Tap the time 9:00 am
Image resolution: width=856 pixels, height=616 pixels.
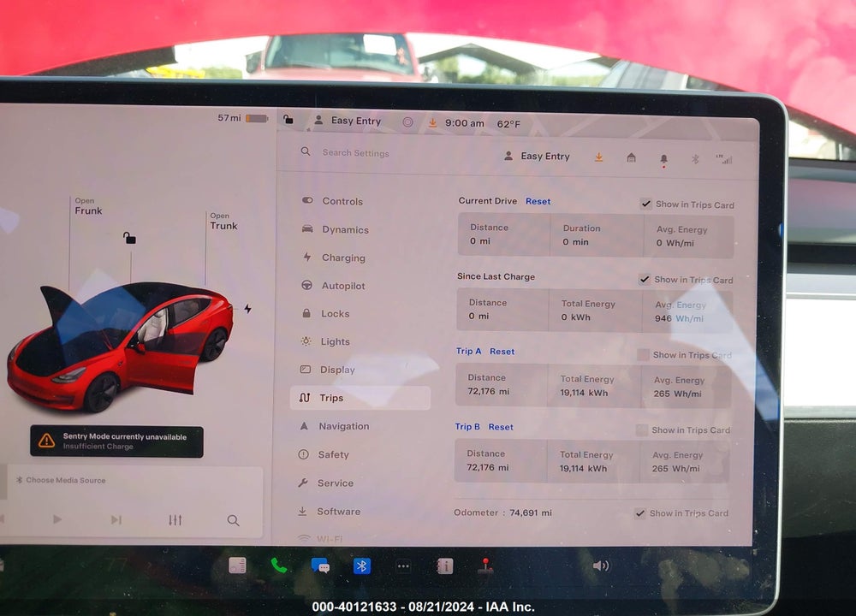pos(465,123)
